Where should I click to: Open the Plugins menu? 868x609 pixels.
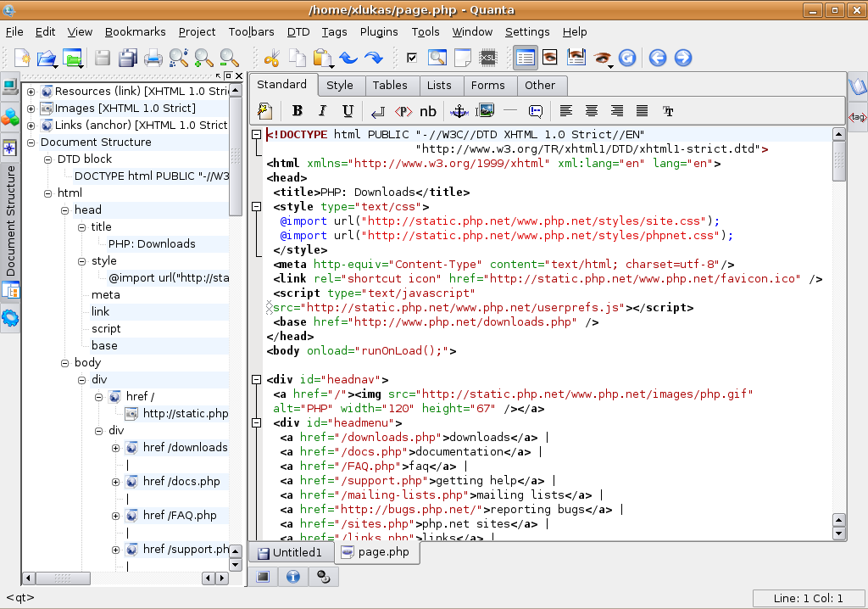tap(378, 32)
